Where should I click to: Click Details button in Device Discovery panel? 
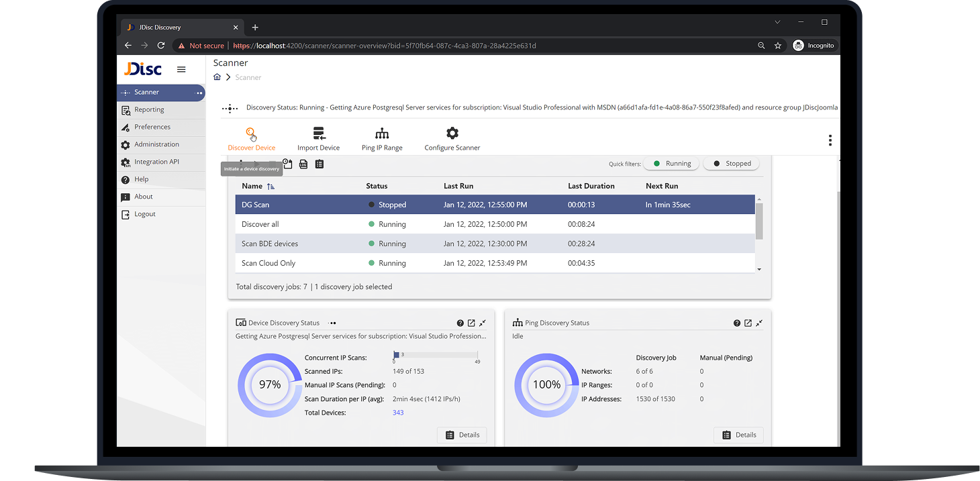462,435
